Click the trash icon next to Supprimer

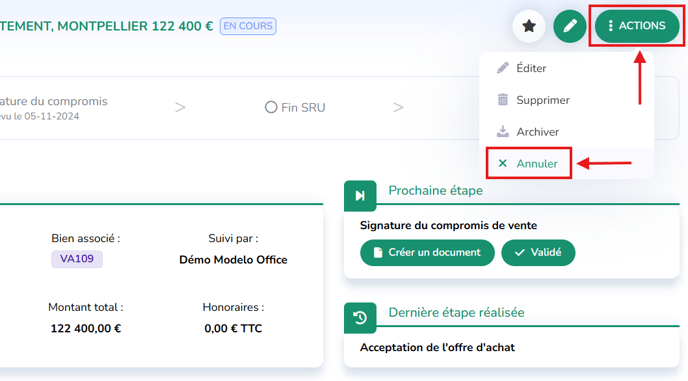coord(503,100)
